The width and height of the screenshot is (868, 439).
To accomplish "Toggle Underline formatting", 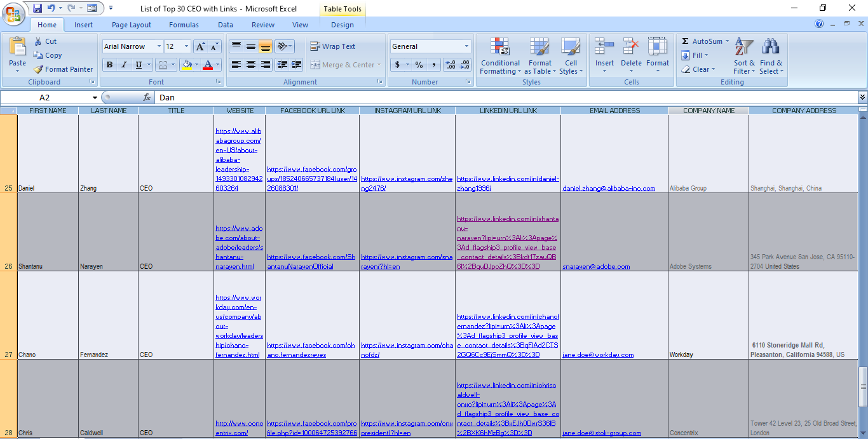I will click(139, 65).
